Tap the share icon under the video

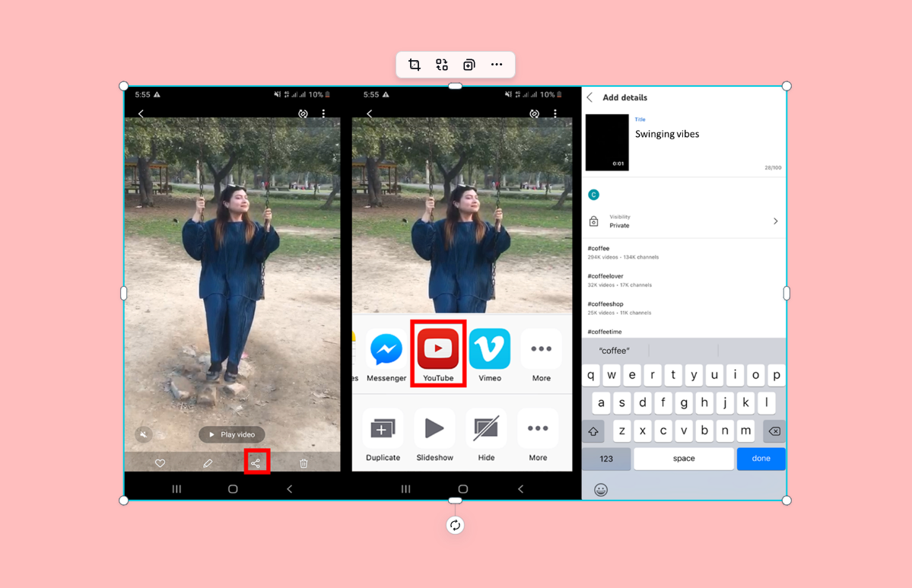click(256, 463)
